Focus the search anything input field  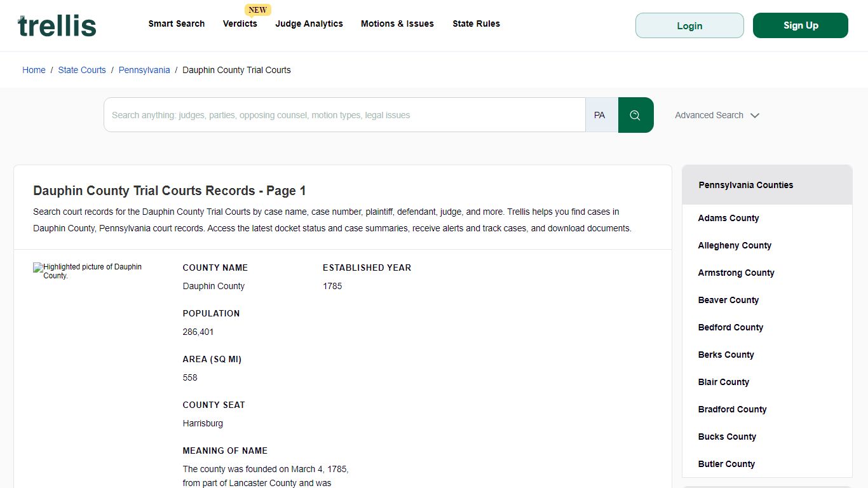click(344, 115)
